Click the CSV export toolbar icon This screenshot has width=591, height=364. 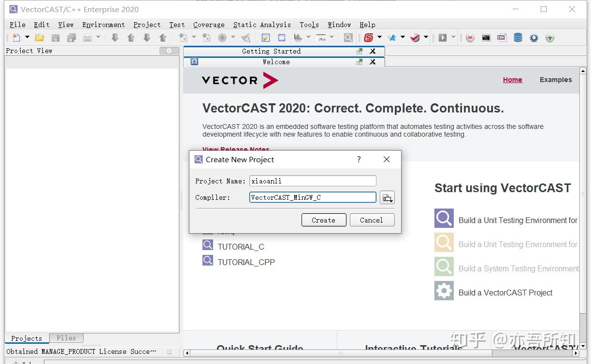(502, 37)
